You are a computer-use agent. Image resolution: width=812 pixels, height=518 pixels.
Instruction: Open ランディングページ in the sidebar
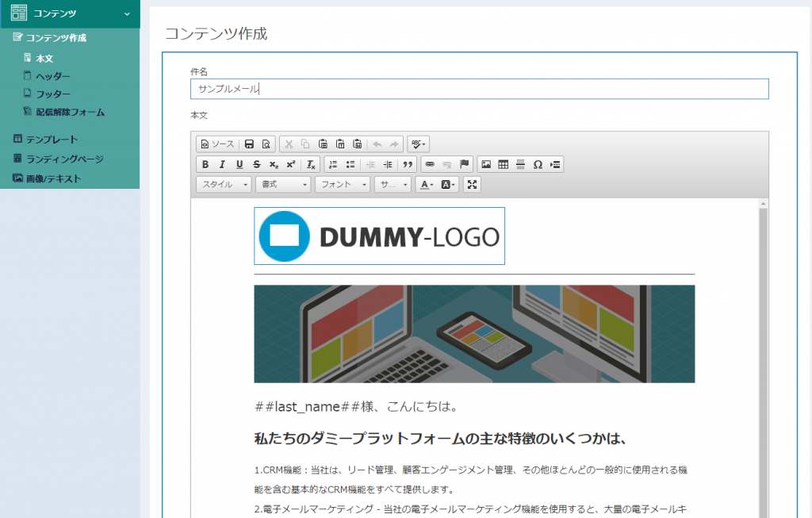(64, 159)
